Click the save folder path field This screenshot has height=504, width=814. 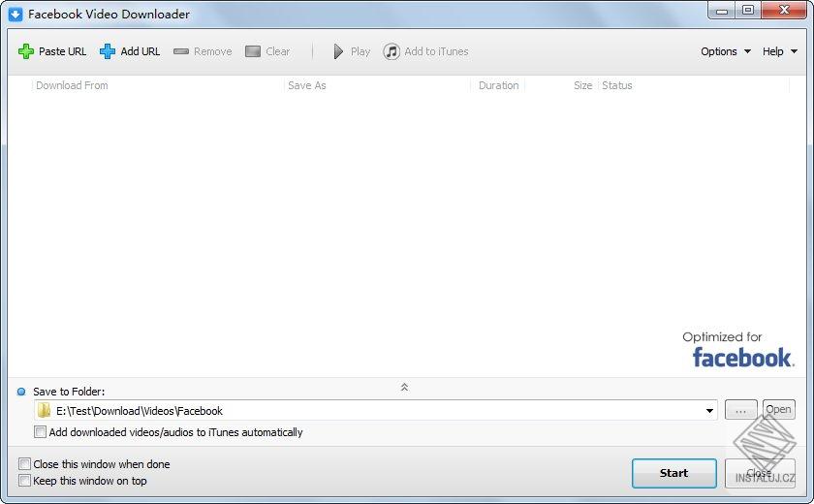376,411
